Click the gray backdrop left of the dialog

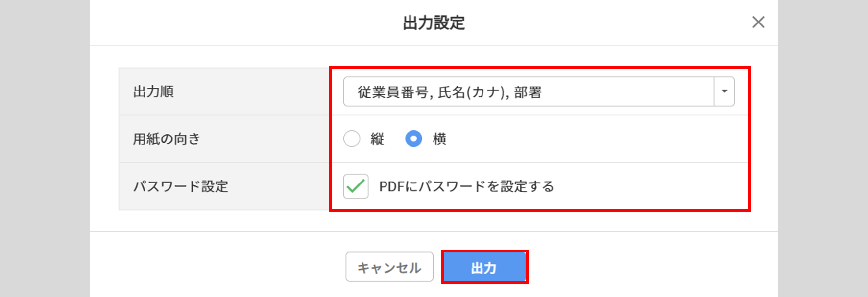pos(44,147)
